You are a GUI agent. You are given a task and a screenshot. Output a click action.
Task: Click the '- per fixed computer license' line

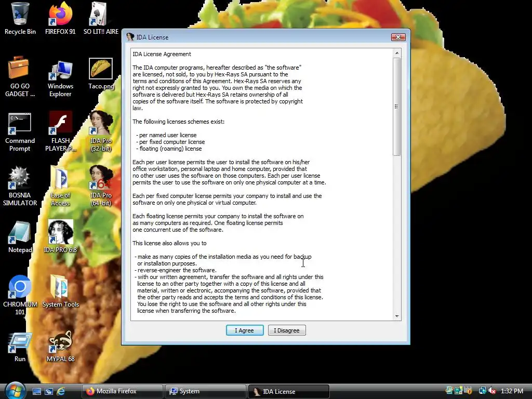point(170,142)
